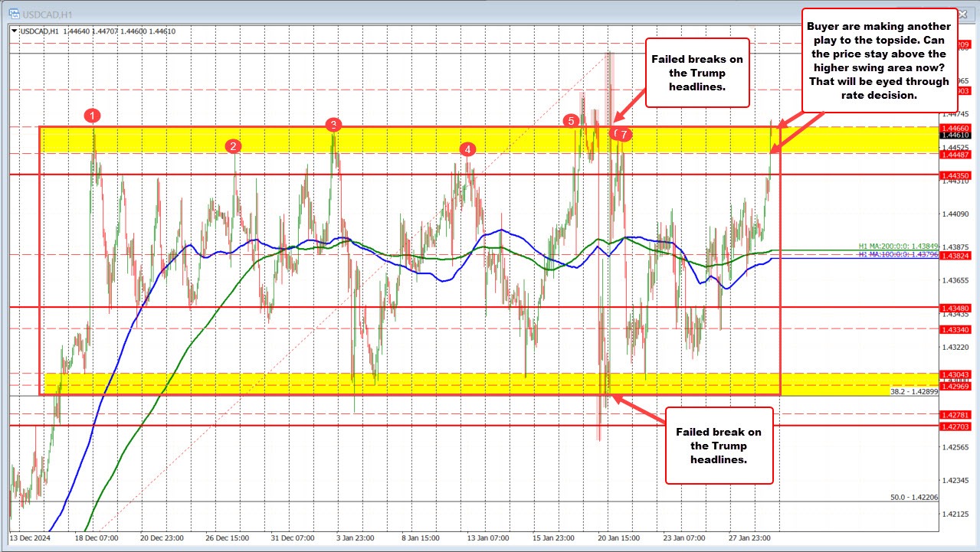
Task: Select the USDCAD,H1 chart window title
Action: 47,14
